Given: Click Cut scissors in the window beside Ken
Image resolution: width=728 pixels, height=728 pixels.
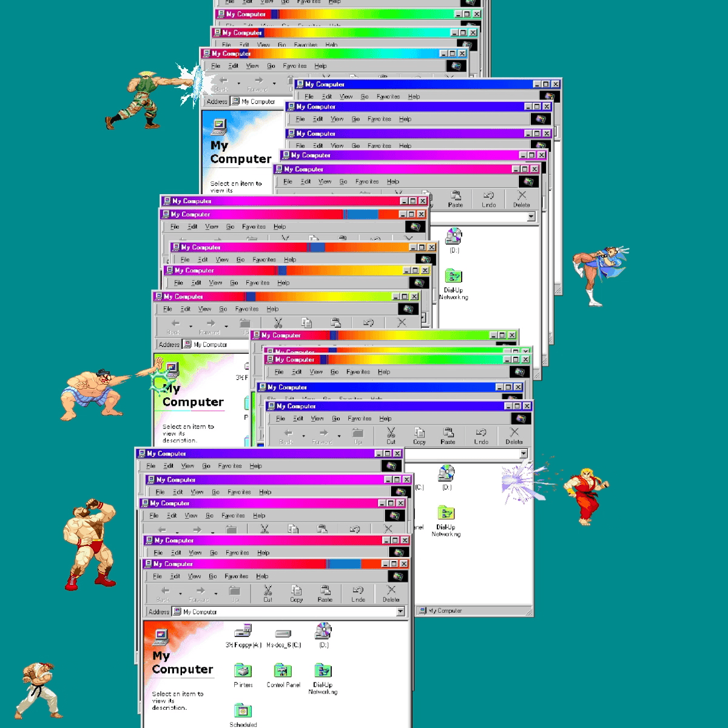Looking at the screenshot, I should 391,436.
